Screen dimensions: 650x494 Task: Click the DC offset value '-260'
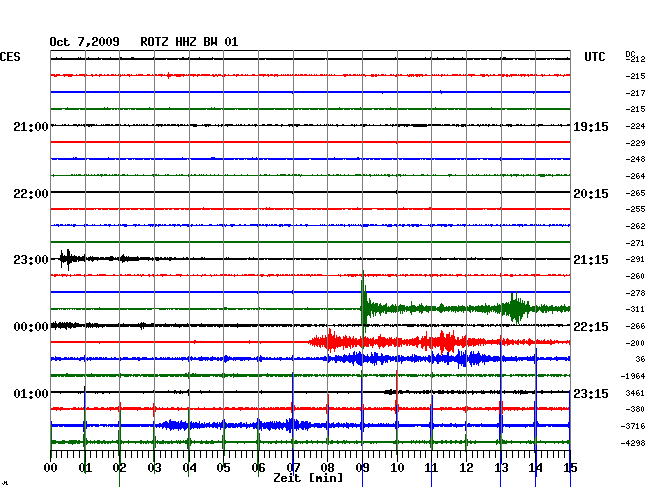(x=635, y=276)
